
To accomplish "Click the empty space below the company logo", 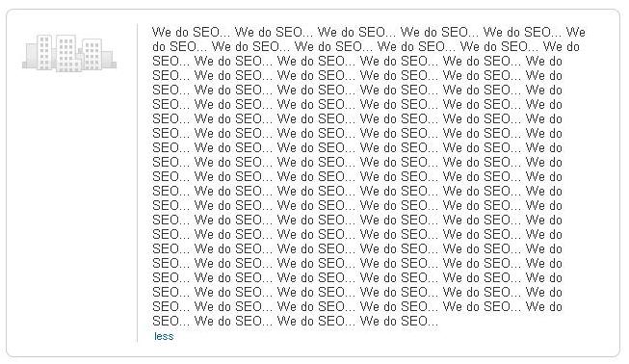I will [69, 200].
